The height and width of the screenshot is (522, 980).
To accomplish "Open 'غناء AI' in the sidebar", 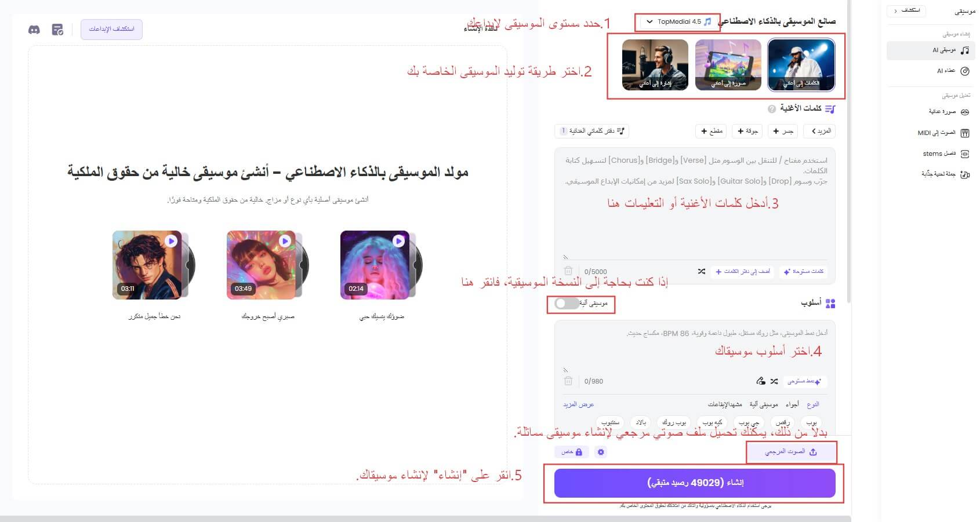I will click(951, 71).
